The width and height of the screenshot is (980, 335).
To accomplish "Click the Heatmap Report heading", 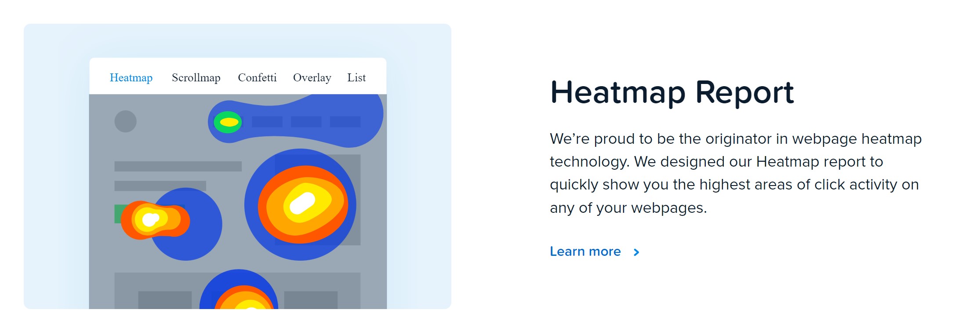I will [x=672, y=92].
